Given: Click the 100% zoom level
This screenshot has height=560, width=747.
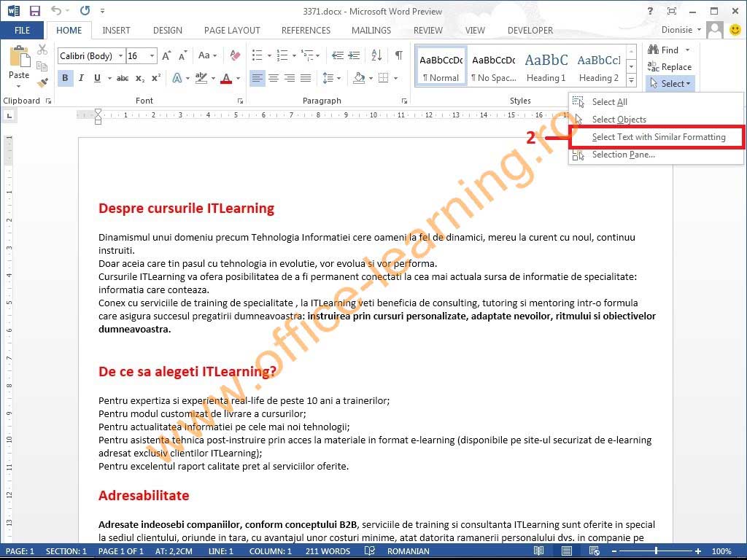Looking at the screenshot, I should click(721, 551).
